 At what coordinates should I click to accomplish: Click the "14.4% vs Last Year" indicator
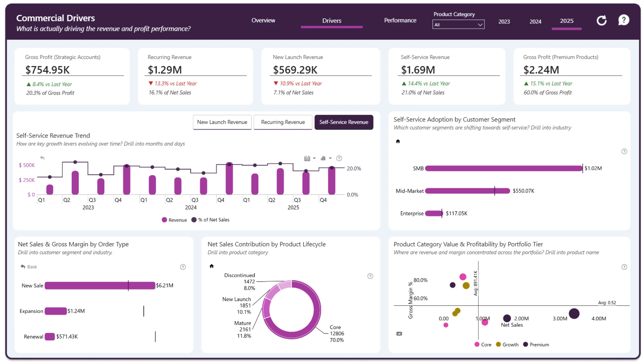(x=426, y=83)
